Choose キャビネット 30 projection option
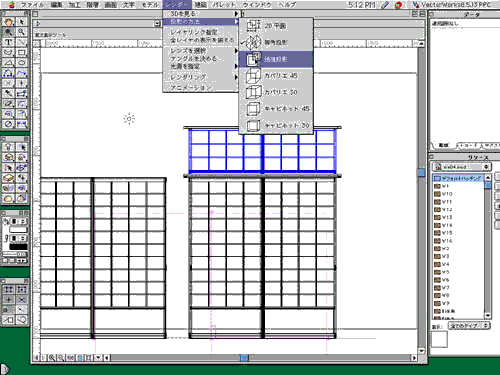 click(276, 125)
